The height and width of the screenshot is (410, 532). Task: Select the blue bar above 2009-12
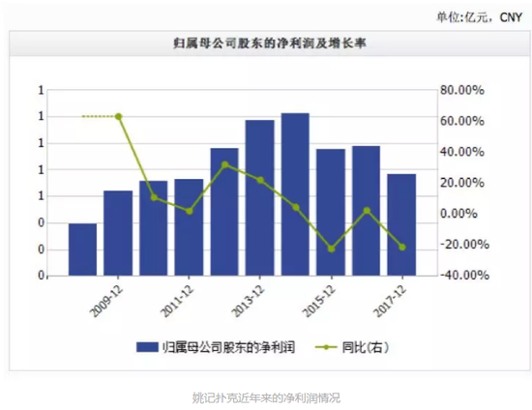(118, 233)
